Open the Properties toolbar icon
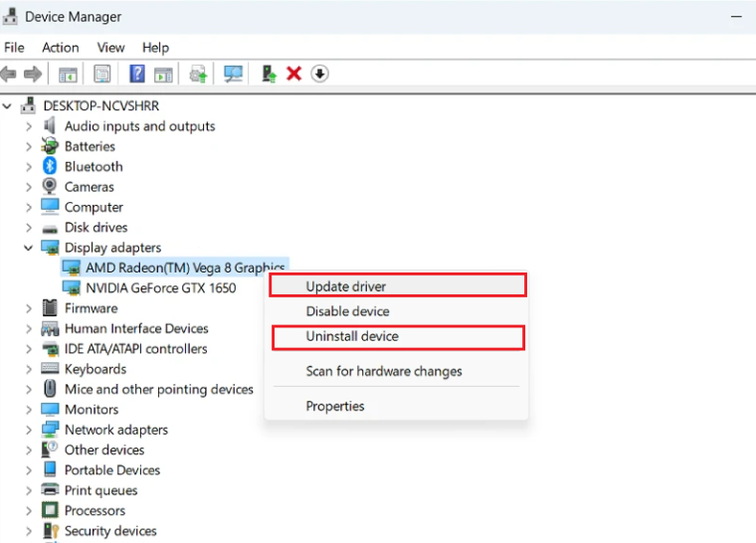 [x=101, y=74]
